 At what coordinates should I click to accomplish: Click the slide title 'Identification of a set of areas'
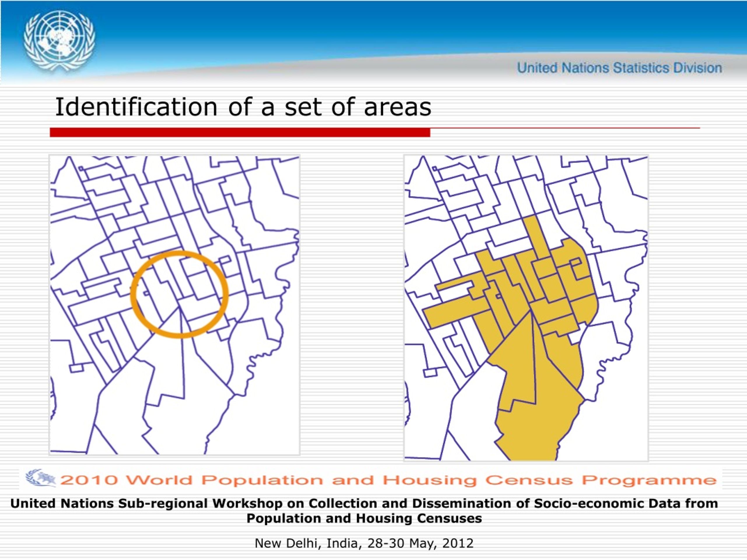[243, 107]
